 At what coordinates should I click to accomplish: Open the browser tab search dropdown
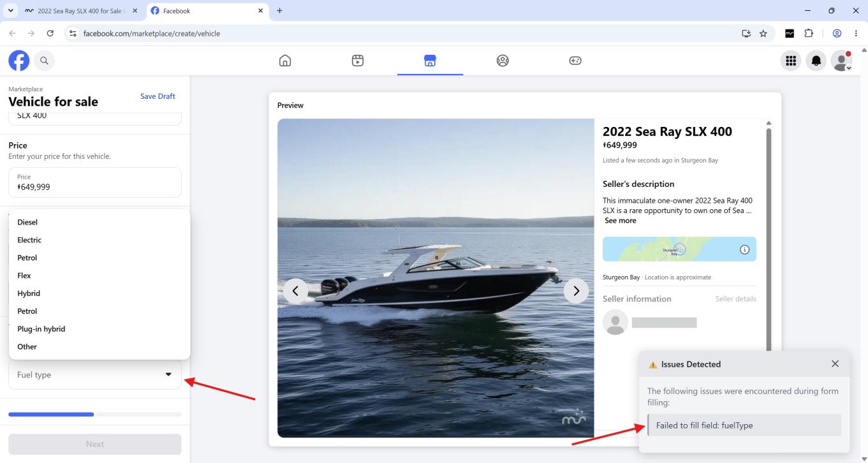tap(10, 11)
